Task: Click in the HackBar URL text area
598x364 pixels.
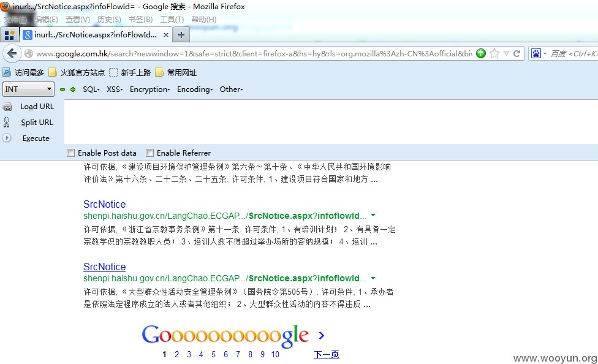Action: pyautogui.click(x=331, y=122)
